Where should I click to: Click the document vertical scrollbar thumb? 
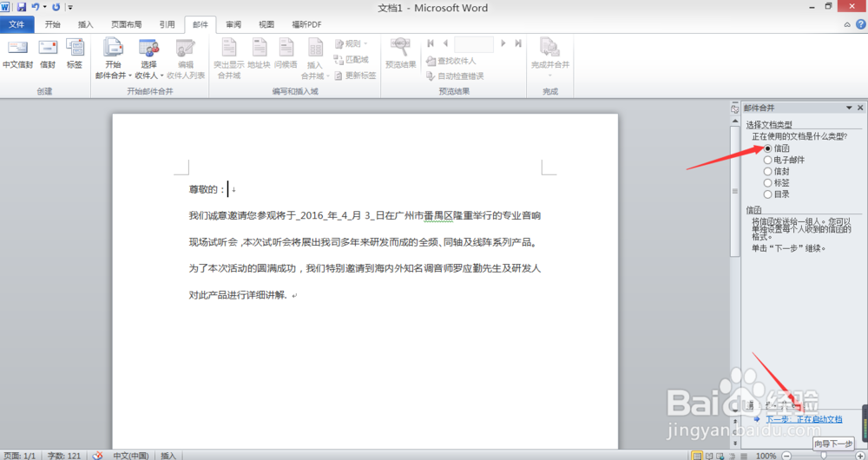click(734, 191)
